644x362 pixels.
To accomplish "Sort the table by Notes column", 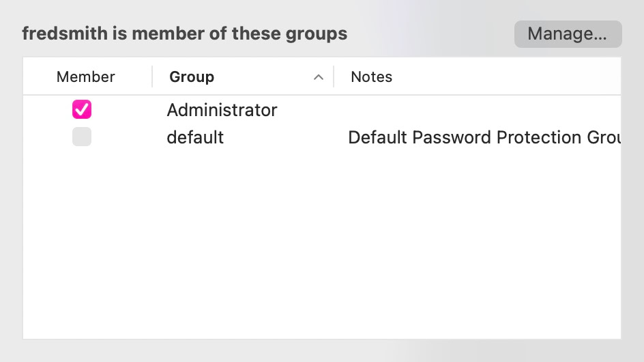I will click(x=371, y=76).
